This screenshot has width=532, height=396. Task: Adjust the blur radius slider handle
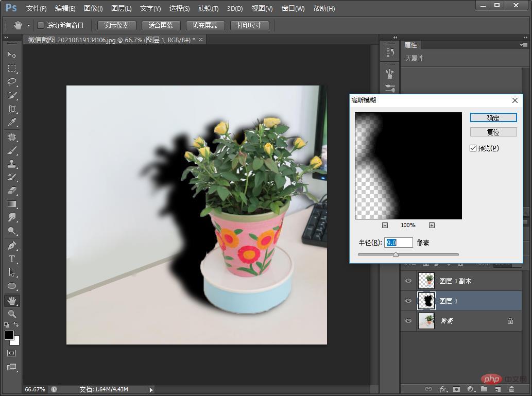pos(396,254)
